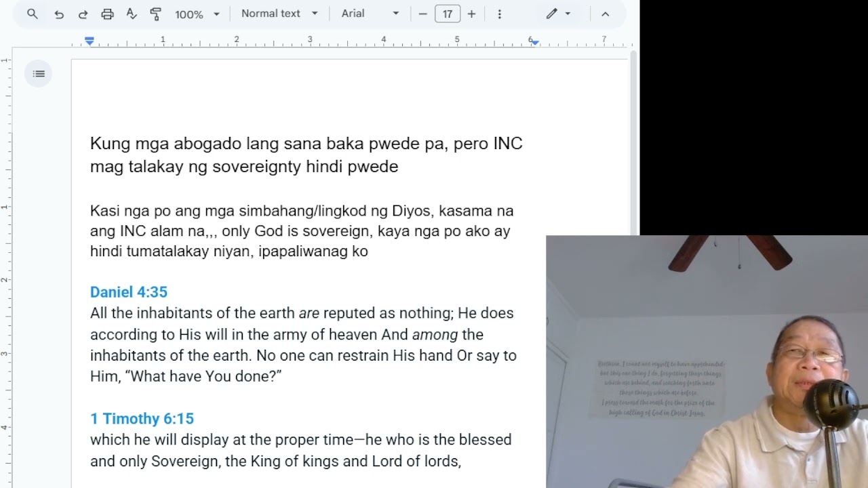Image resolution: width=868 pixels, height=488 pixels.
Task: Click line 'and only Sovereign, the King of kings'
Action: point(275,462)
